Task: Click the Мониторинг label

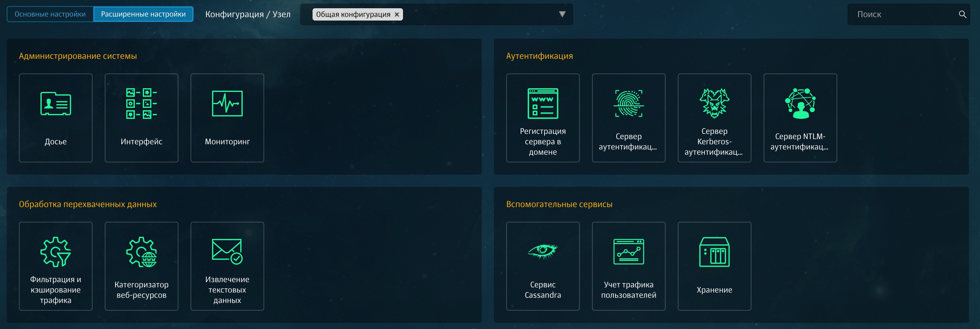Action: click(x=227, y=142)
